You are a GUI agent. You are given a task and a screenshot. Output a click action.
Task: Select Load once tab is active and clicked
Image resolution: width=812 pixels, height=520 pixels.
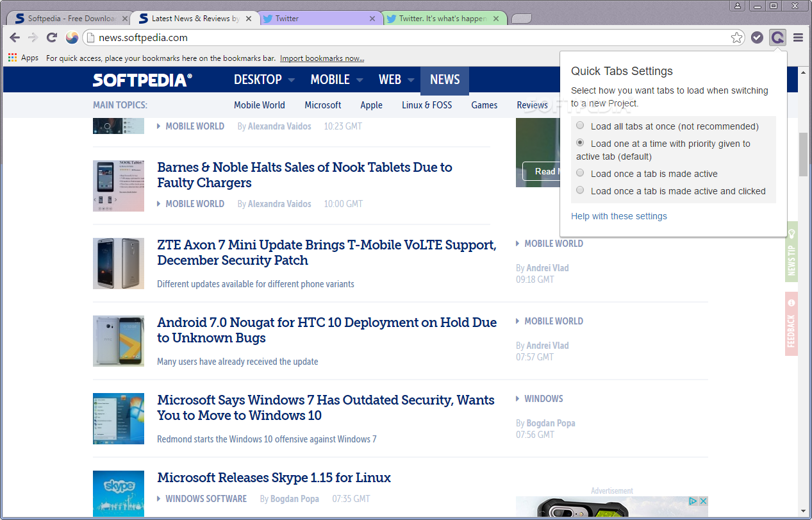coord(580,190)
